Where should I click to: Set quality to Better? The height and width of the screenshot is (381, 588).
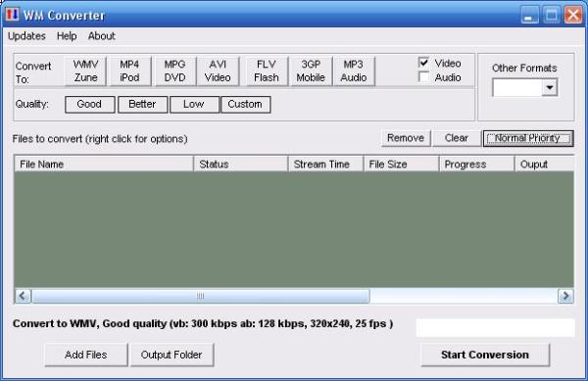(x=142, y=104)
